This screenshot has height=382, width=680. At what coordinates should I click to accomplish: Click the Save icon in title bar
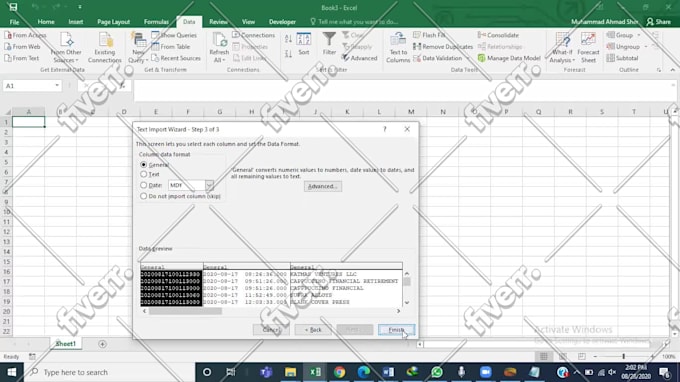(x=13, y=7)
